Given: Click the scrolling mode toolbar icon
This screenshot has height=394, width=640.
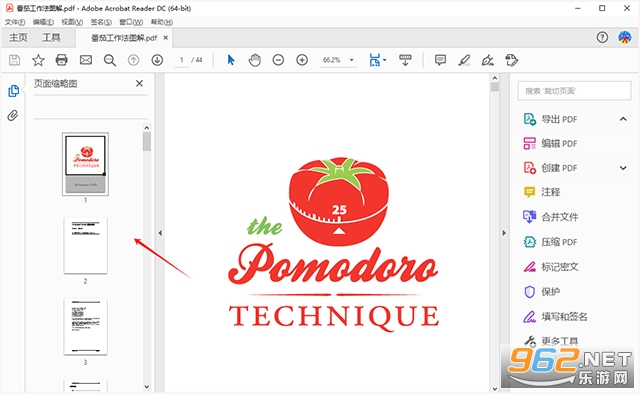Looking at the screenshot, I should pyautogui.click(x=405, y=60).
